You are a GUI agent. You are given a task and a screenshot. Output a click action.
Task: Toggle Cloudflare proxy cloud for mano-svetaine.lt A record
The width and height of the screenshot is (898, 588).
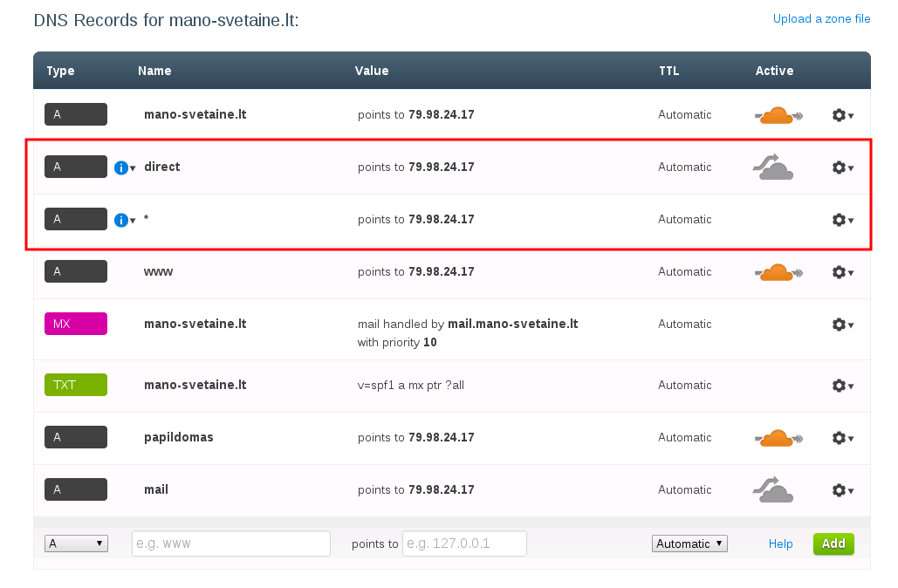778,115
